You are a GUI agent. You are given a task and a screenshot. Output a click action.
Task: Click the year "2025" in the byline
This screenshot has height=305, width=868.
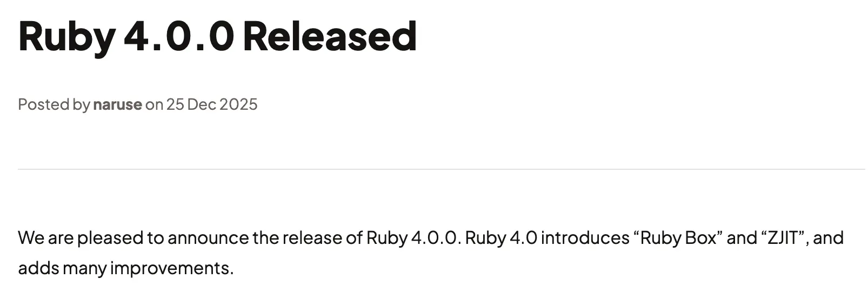(x=239, y=104)
